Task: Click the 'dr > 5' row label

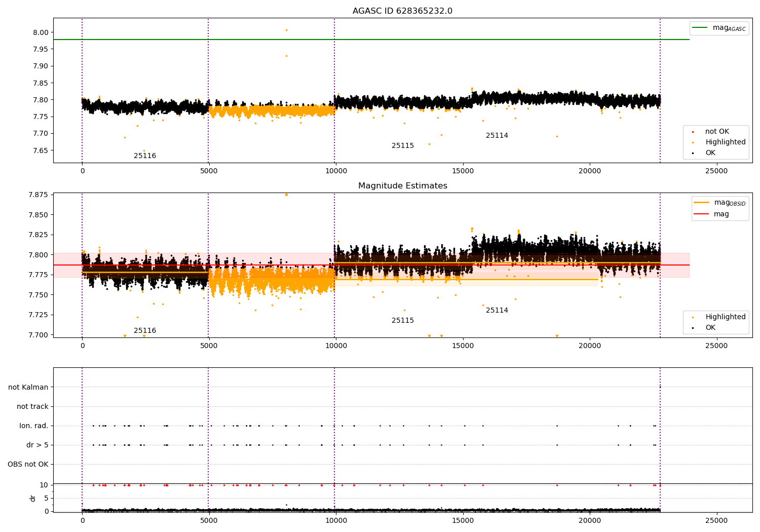Action: 37,445
